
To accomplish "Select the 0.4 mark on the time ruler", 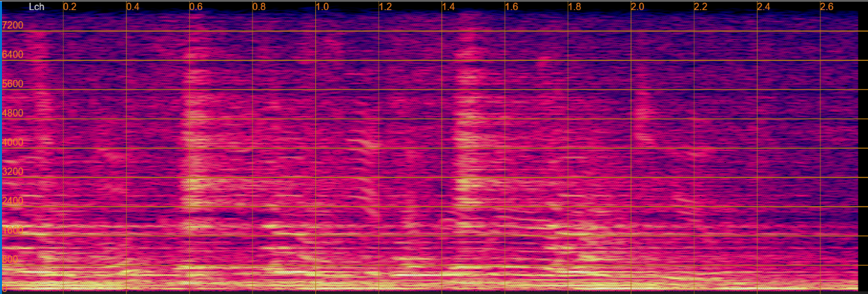I will (x=133, y=7).
